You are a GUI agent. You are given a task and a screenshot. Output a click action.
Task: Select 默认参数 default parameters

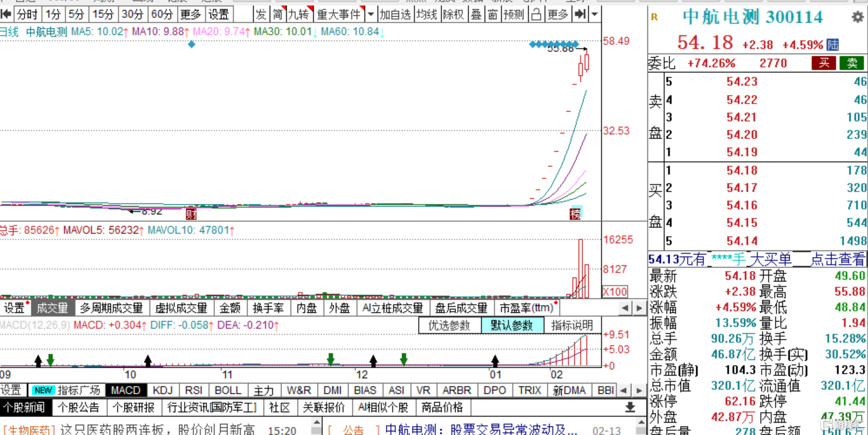512,325
